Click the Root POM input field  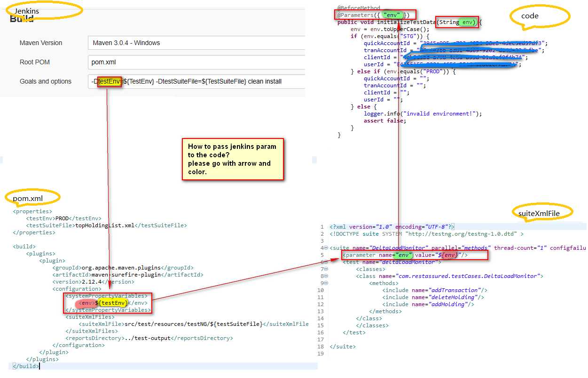pyautogui.click(x=196, y=62)
